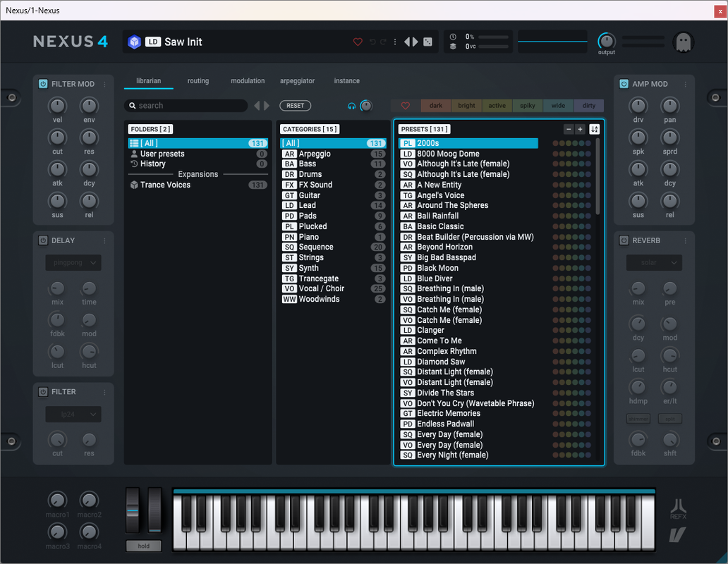Open FILTER options menu dots
728x564 pixels.
[104, 392]
